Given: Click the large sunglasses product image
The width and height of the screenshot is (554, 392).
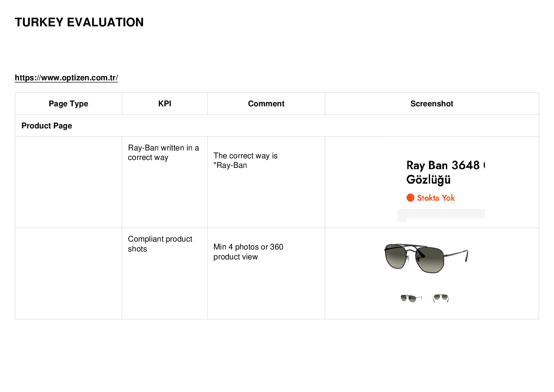Looking at the screenshot, I should [x=426, y=258].
